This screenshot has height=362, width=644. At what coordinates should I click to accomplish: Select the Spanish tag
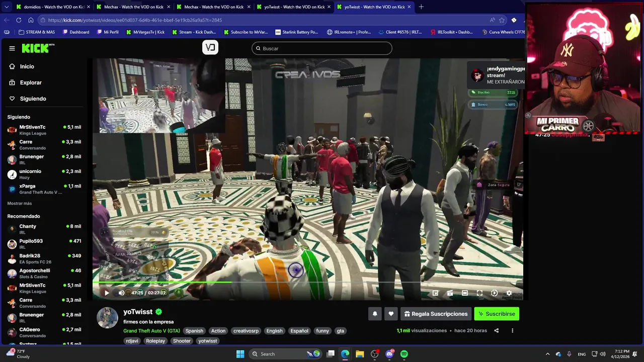point(194,331)
